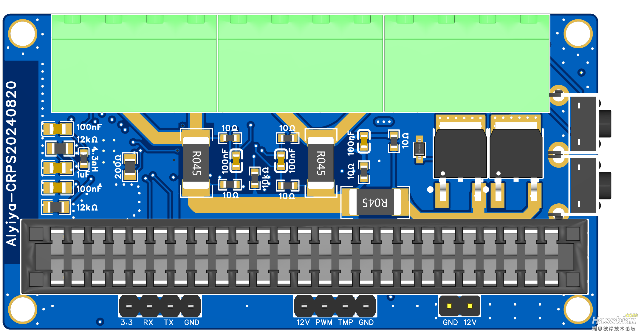Click the middle green terminal block
This screenshot has height=334, width=644.
tap(301, 63)
